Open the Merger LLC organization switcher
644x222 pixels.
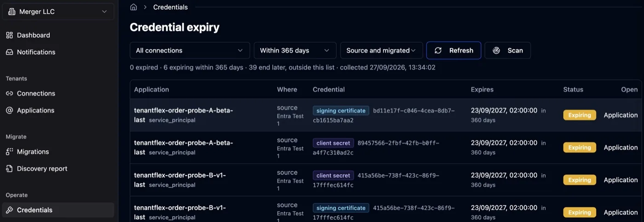point(58,12)
